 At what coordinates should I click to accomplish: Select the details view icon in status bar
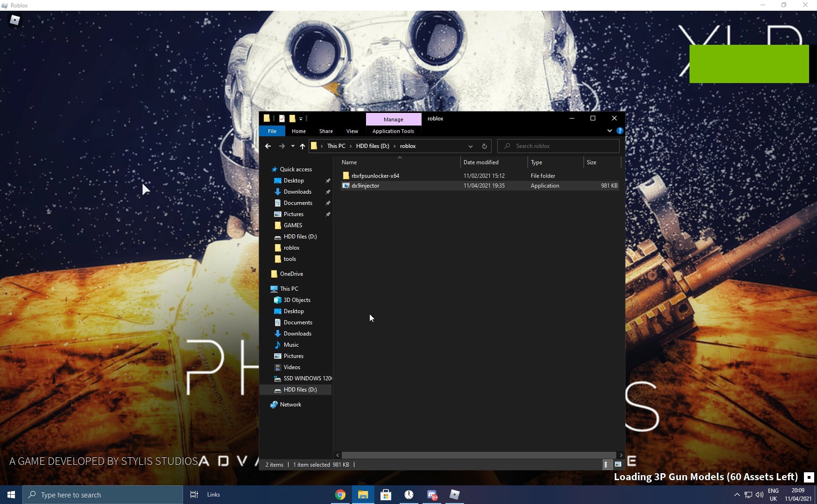coord(606,464)
